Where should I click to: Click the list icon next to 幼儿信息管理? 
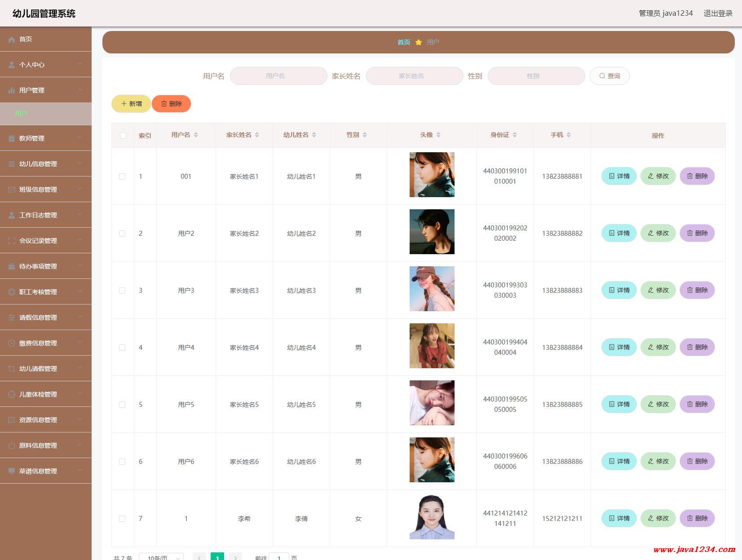(x=12, y=164)
